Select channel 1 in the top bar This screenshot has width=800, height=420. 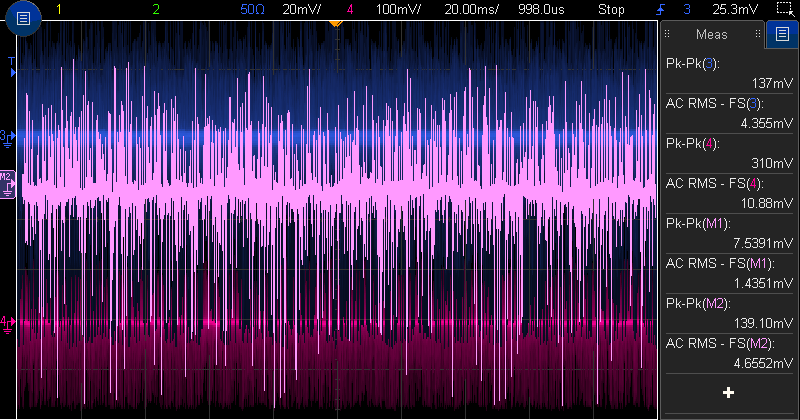[x=59, y=9]
